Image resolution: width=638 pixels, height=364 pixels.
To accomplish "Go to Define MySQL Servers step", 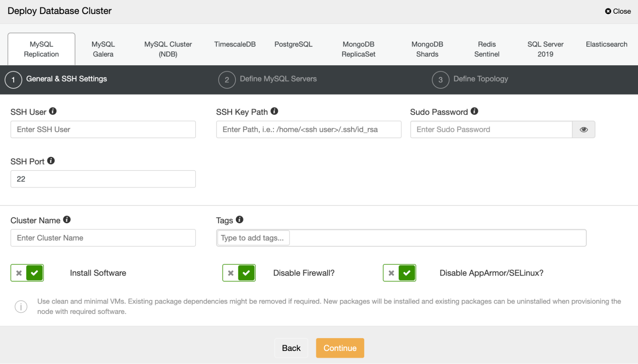I will point(278,79).
